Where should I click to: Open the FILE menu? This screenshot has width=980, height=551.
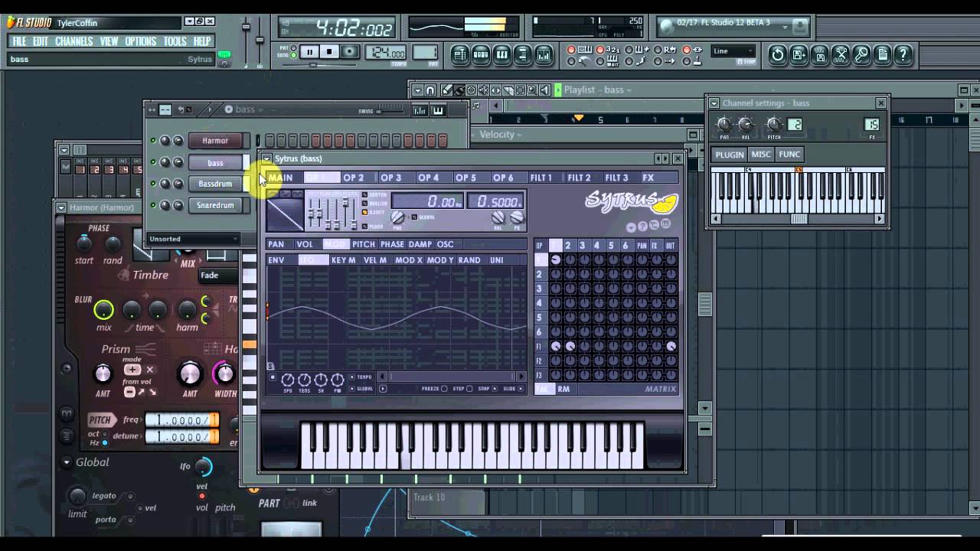19,41
